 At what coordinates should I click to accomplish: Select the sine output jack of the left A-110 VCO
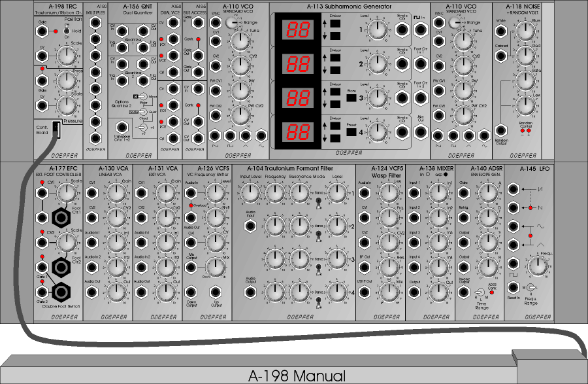(261, 135)
